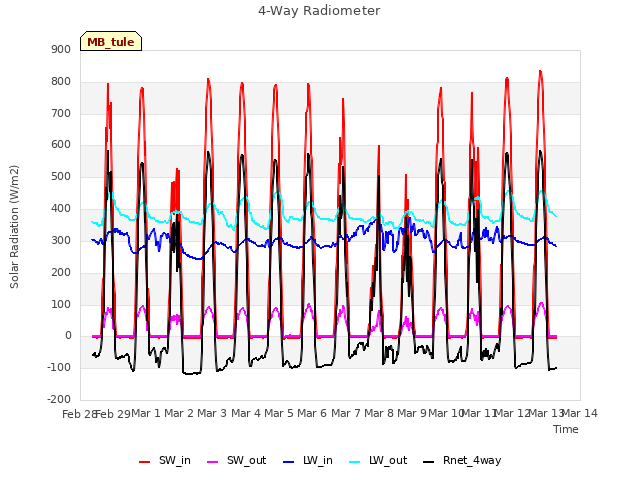This screenshot has height=480, width=640.
Task: Toggle the LW_out legend entry
Action: [x=378, y=460]
